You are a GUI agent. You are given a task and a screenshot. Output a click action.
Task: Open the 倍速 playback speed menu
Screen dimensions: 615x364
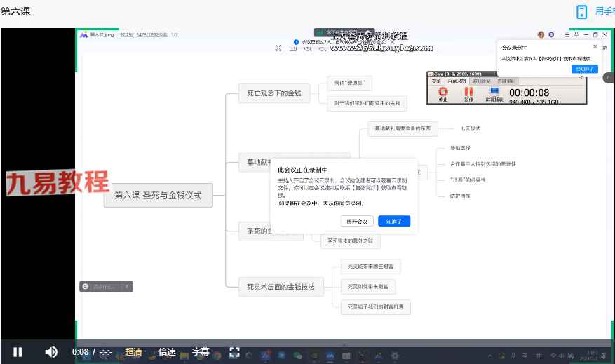pyautogui.click(x=167, y=352)
